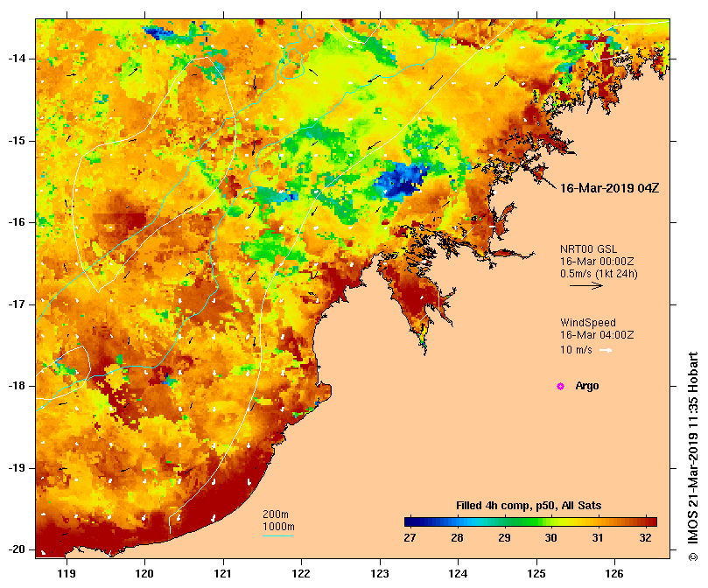Click the magenta Argo float marker
The image size is (708, 588).
click(x=560, y=386)
